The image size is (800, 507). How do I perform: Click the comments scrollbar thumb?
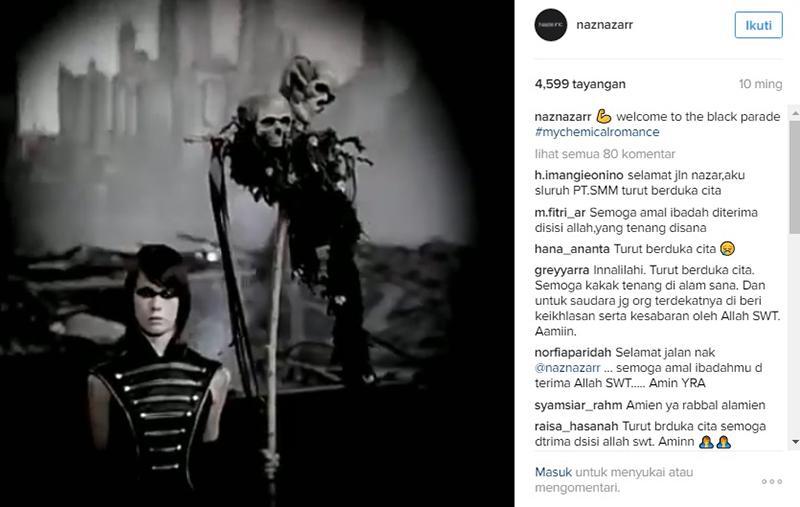coord(795,177)
